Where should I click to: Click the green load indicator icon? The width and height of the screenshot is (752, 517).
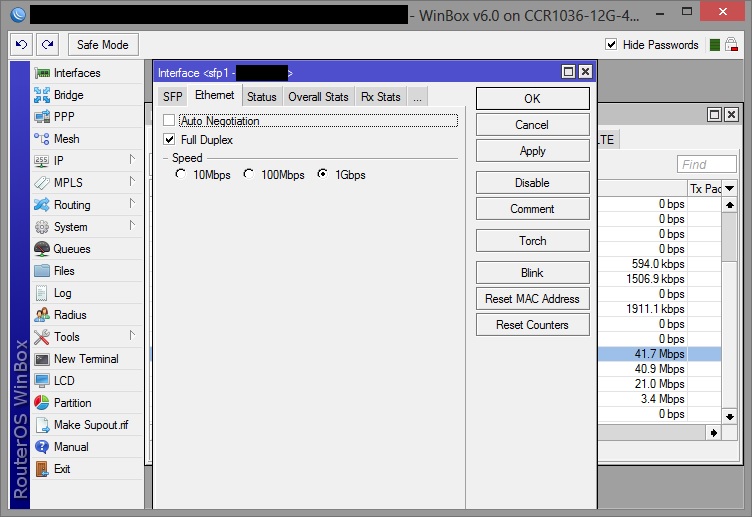pyautogui.click(x=715, y=45)
